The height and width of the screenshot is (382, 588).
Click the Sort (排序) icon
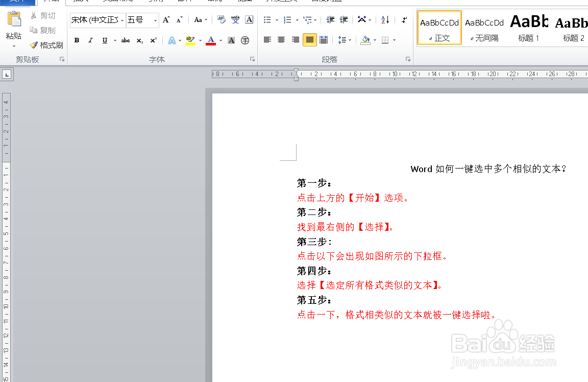point(384,19)
